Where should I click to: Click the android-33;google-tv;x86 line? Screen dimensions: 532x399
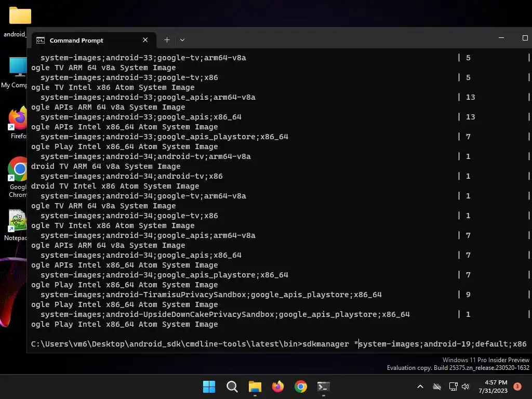[x=129, y=77]
